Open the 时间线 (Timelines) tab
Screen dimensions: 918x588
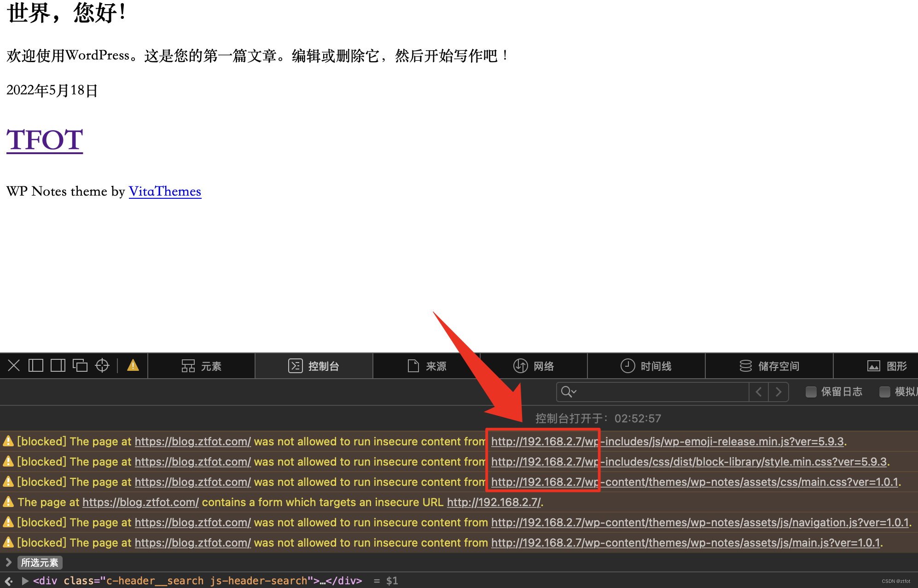(646, 366)
